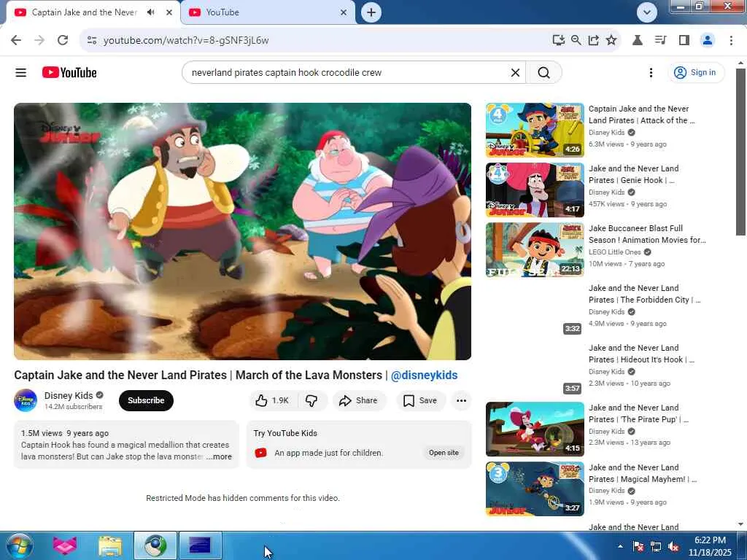747x560 pixels.
Task: Open Hideout It's Hook video title
Action: point(642,354)
